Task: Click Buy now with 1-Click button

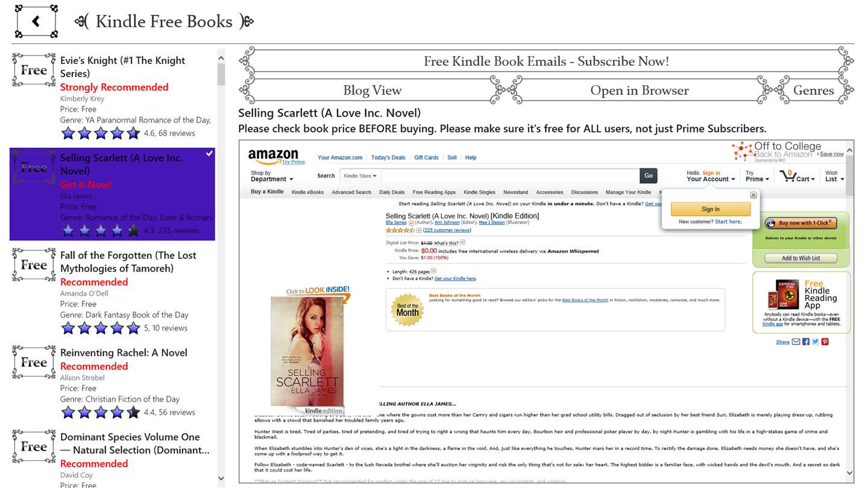Action: click(x=801, y=223)
